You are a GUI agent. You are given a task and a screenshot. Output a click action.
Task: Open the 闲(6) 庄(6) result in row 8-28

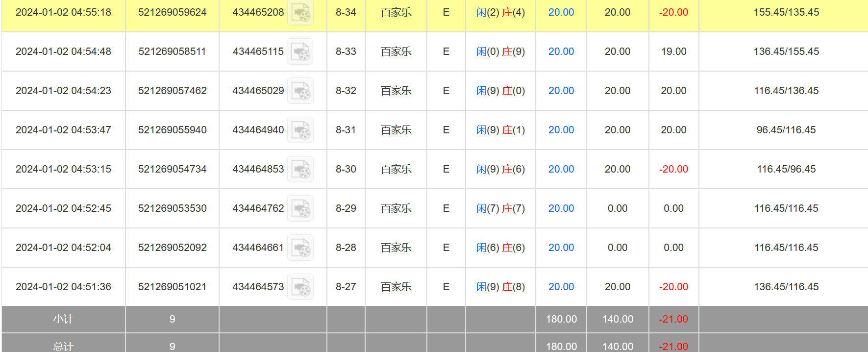pyautogui.click(x=500, y=248)
